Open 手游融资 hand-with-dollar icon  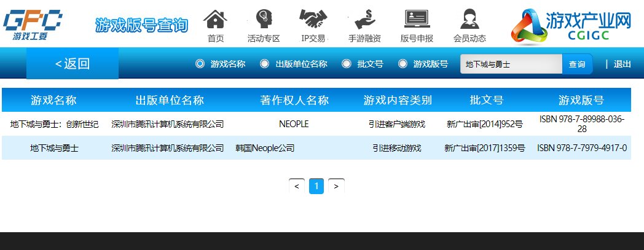(365, 20)
